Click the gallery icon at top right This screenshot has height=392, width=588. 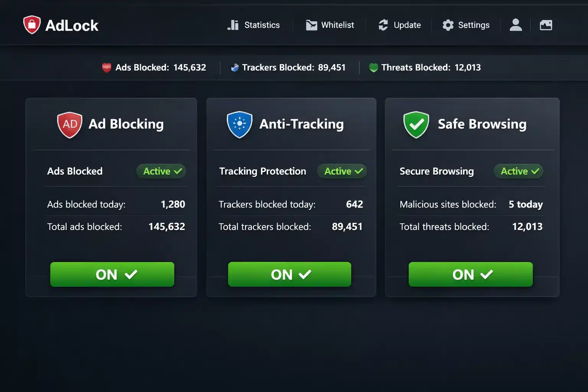(x=546, y=24)
